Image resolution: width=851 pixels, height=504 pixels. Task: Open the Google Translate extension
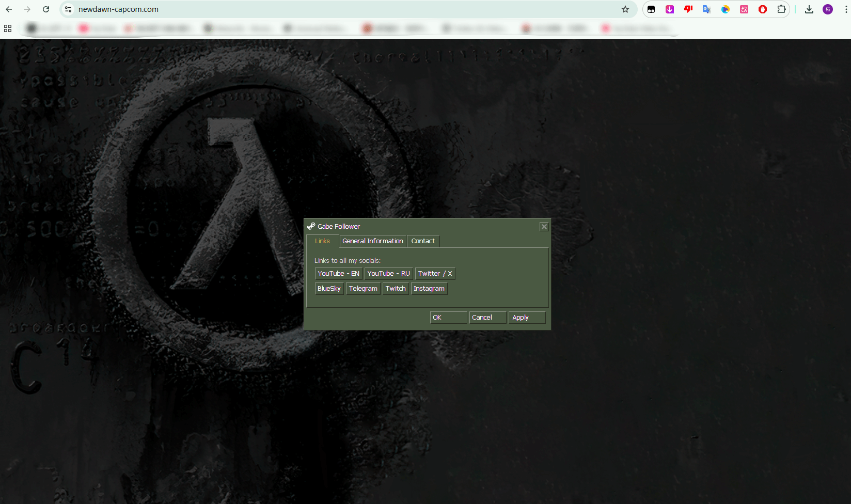click(706, 9)
